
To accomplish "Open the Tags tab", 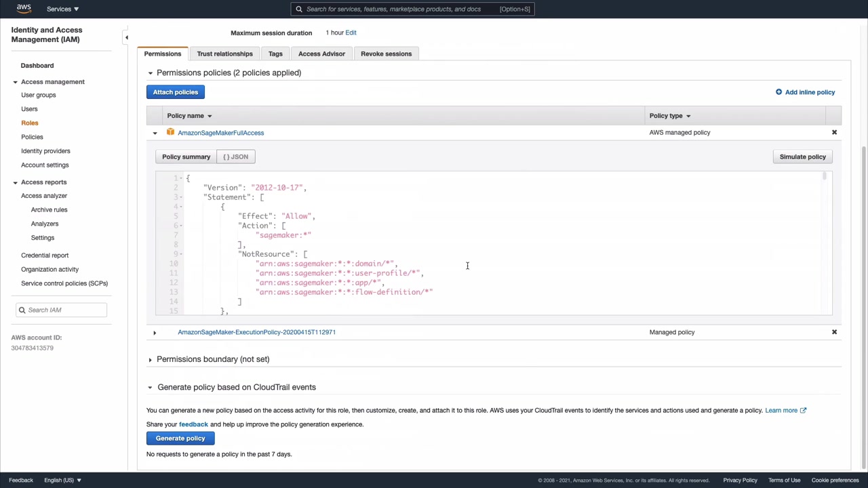I will tap(275, 54).
